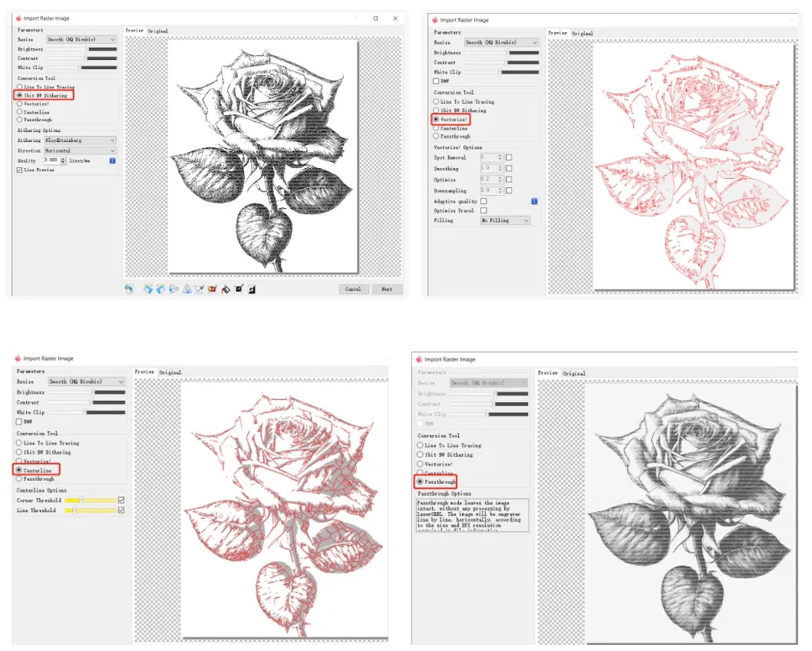Screen dimensions: 812x651
Task: Click the Rotate Counterclockwise icon
Action: pyautogui.click(x=147, y=288)
